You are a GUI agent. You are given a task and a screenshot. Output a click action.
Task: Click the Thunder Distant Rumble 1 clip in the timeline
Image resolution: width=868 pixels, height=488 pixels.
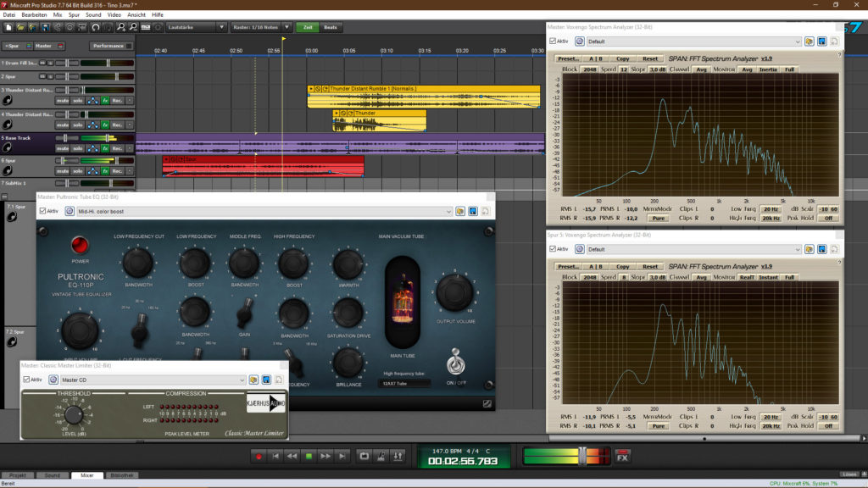click(x=424, y=97)
